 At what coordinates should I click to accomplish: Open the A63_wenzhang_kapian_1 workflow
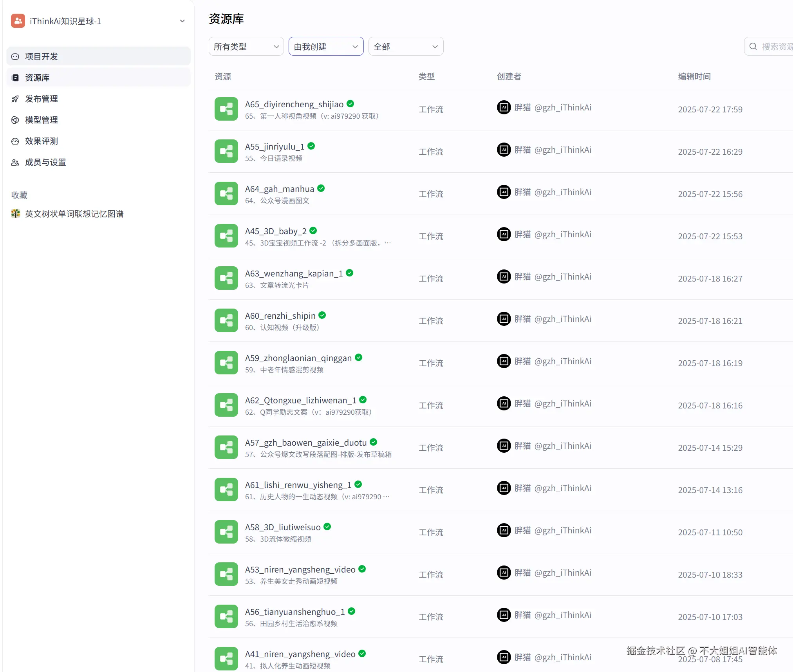tap(294, 273)
